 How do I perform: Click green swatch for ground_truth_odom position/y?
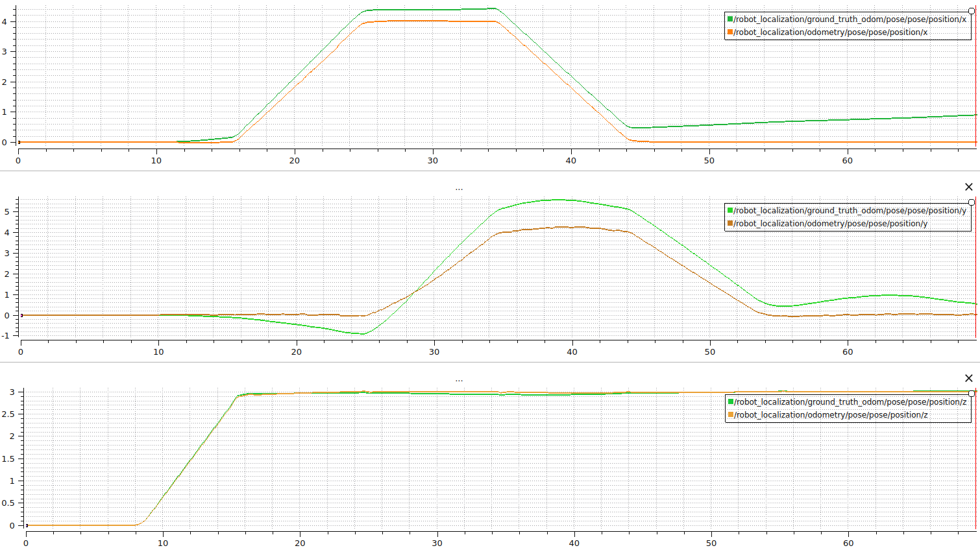tap(730, 211)
